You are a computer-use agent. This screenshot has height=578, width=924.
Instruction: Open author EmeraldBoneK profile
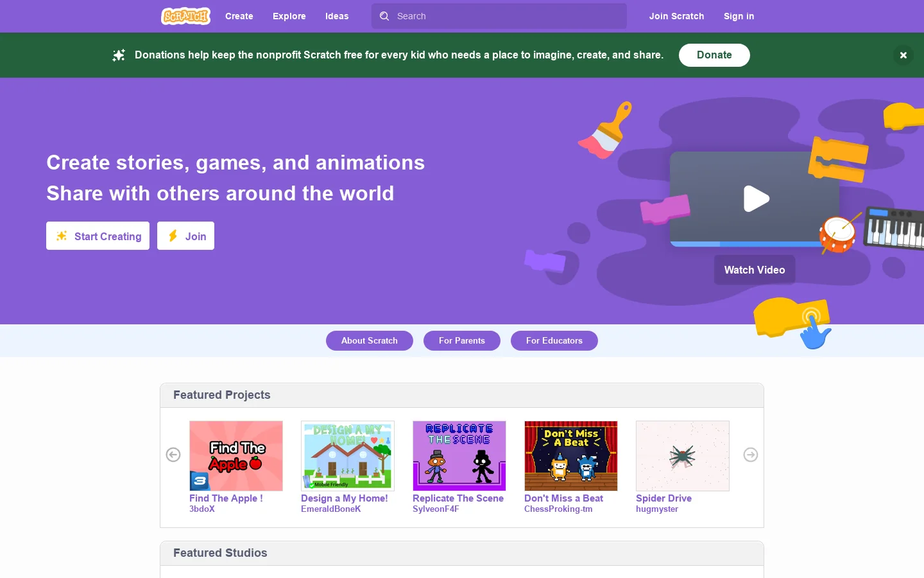[x=331, y=509]
